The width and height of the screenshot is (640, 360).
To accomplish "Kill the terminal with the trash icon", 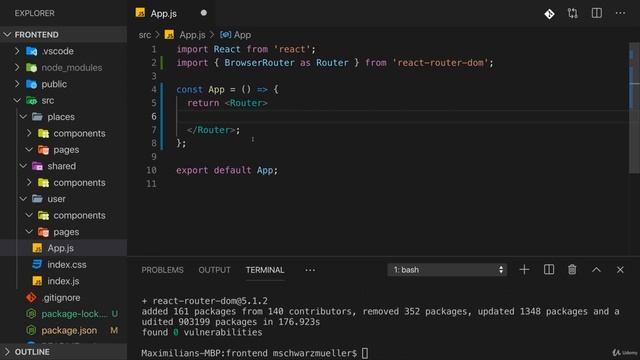I will [x=572, y=269].
